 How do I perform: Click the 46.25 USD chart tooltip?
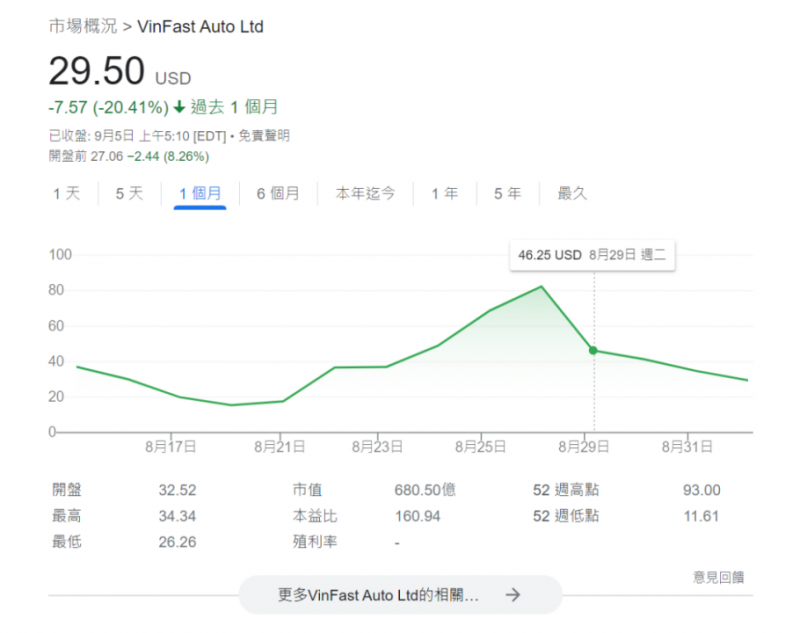592,255
